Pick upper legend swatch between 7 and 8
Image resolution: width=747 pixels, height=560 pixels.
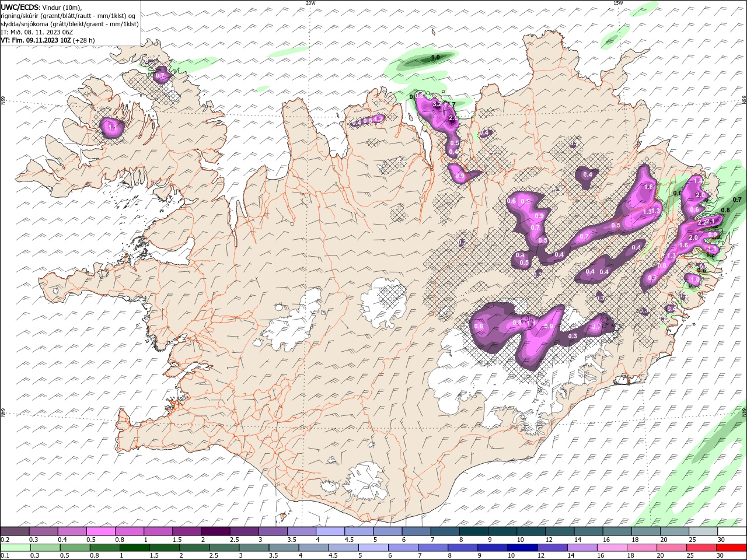445,531
